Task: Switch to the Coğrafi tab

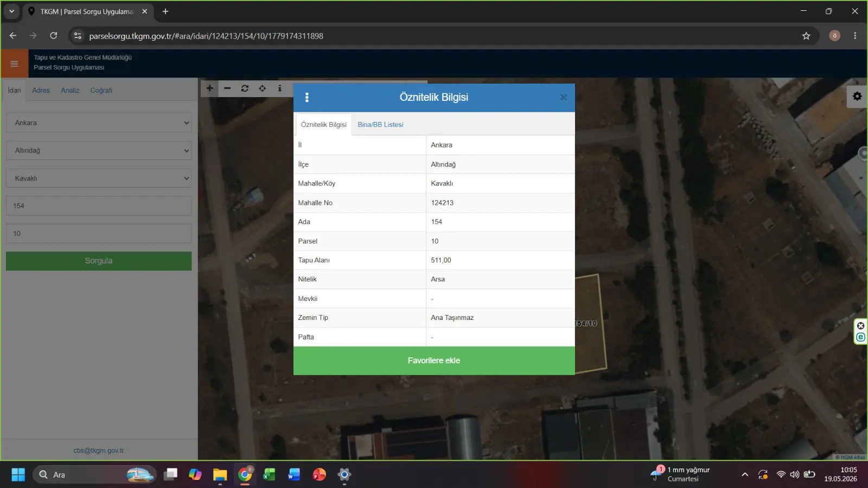Action: point(101,91)
